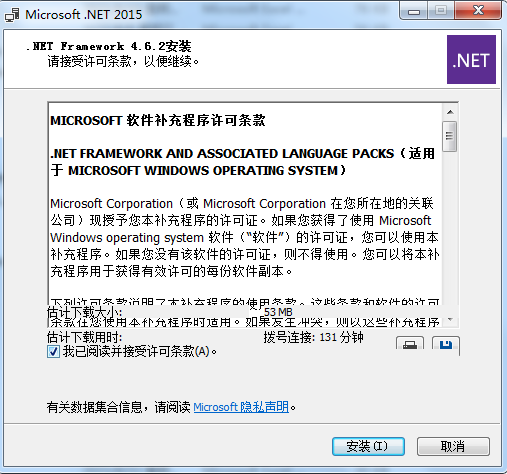
Task: Click the installer icon in title bar
Action: click(x=12, y=15)
